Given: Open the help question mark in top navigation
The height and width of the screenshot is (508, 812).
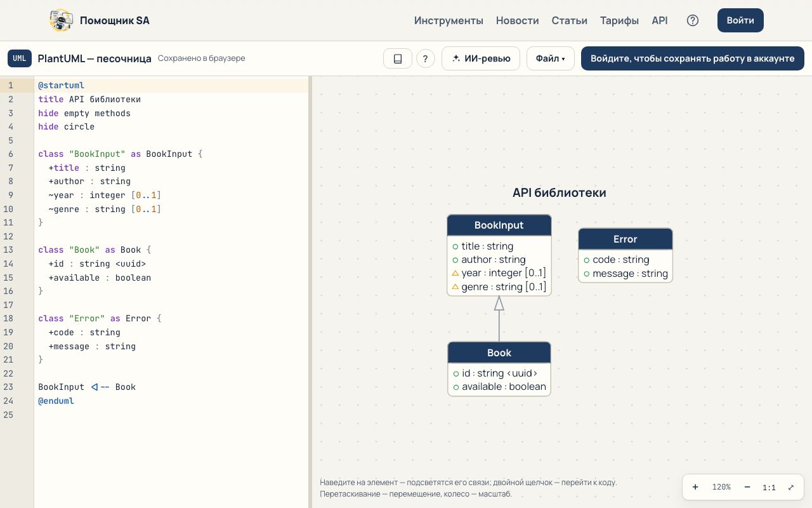Looking at the screenshot, I should point(693,20).
